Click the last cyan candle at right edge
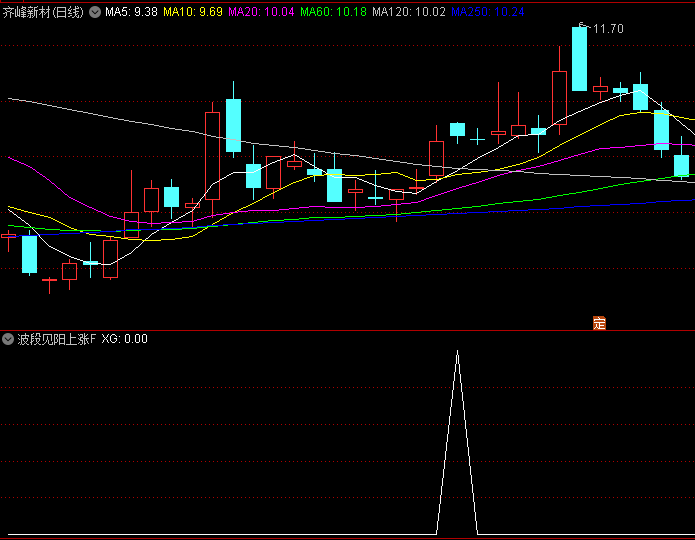Viewport: 695px width, 540px height. [681, 166]
